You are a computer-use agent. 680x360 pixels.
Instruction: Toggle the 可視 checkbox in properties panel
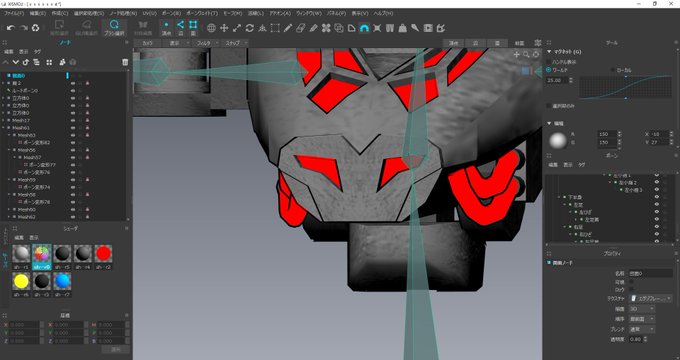[631, 281]
